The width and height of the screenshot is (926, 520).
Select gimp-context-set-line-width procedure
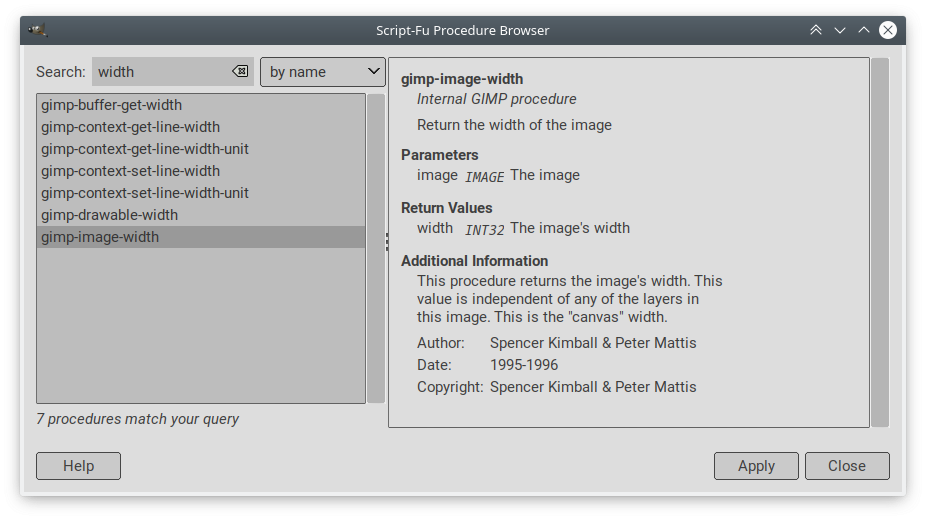(x=130, y=171)
